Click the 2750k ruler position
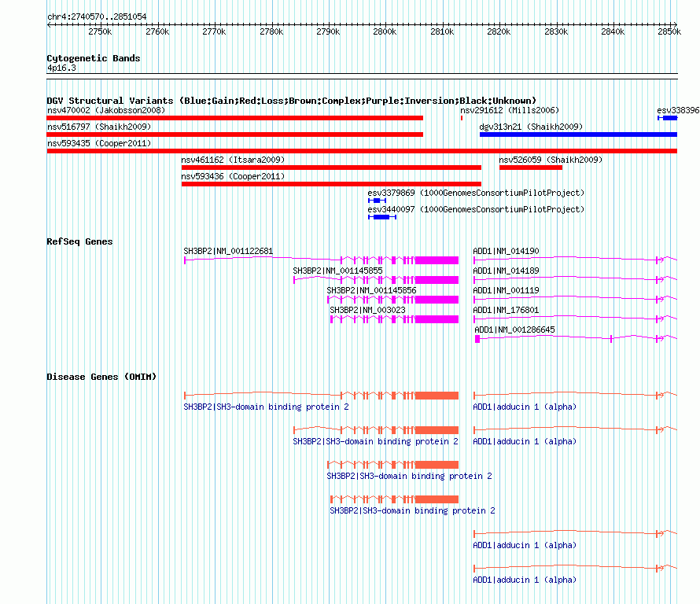Image resolution: width=700 pixels, height=604 pixels. pos(100,31)
